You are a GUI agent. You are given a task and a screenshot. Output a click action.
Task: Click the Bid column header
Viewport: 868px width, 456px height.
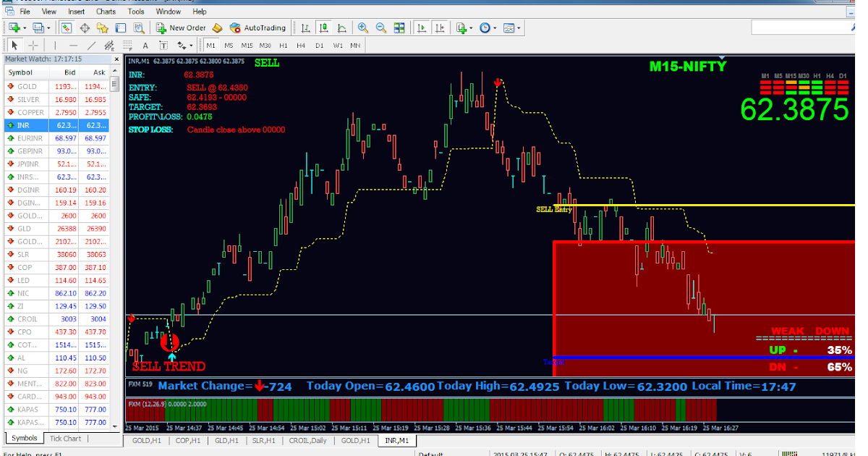pyautogui.click(x=64, y=72)
